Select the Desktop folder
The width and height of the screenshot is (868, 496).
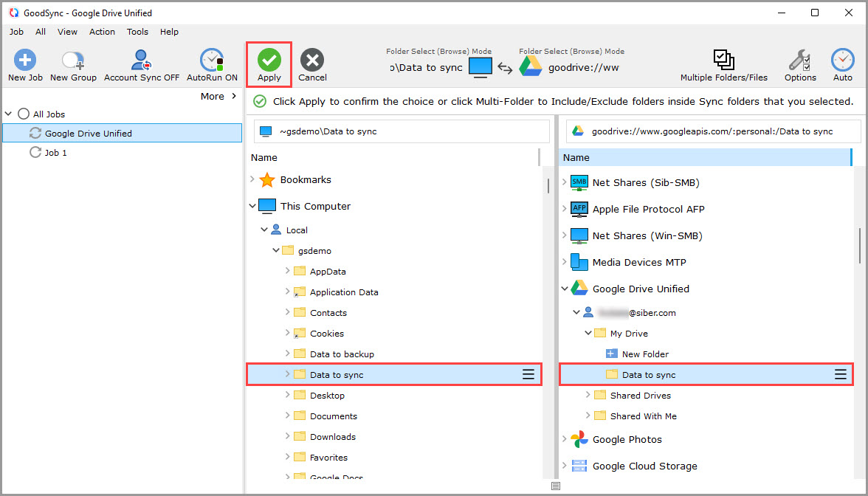tap(327, 396)
